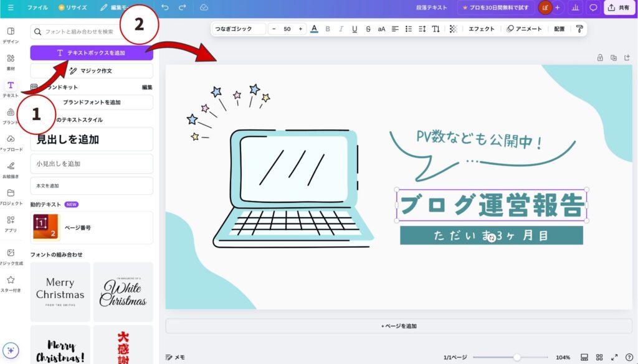The image size is (638, 364).
Task: Open the Canva assistant sparkle button
Action: 11,350
